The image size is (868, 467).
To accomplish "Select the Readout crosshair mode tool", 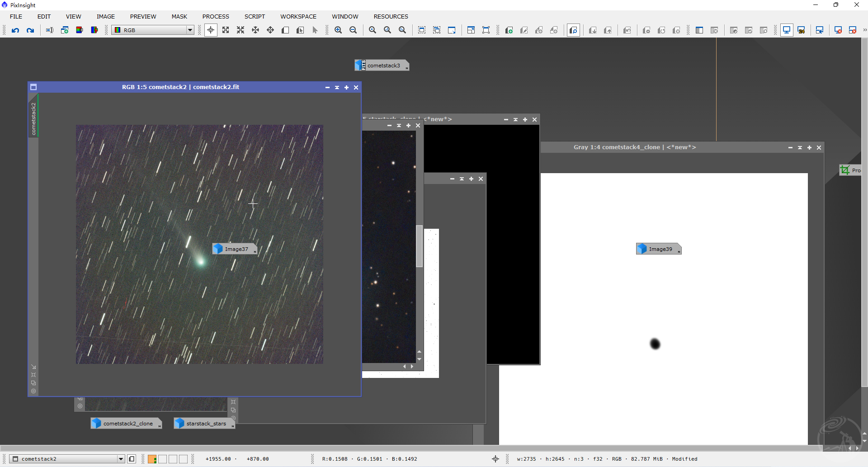I will 211,30.
